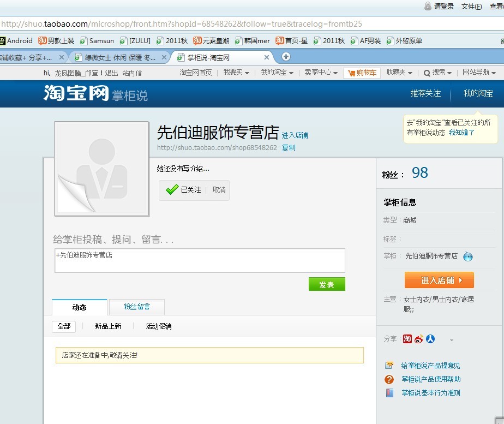Viewport: 504px width, 424px height.
Task: Expand more share options arrow
Action: point(452,340)
